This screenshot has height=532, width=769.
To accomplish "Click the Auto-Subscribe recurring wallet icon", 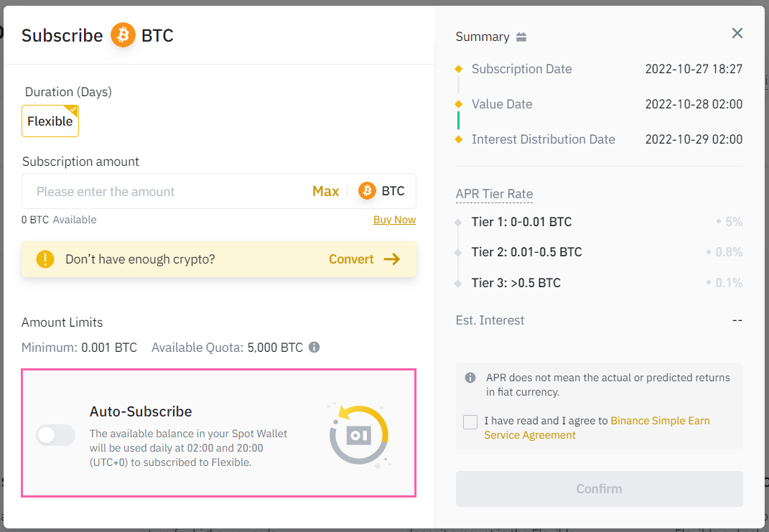I will (x=358, y=434).
